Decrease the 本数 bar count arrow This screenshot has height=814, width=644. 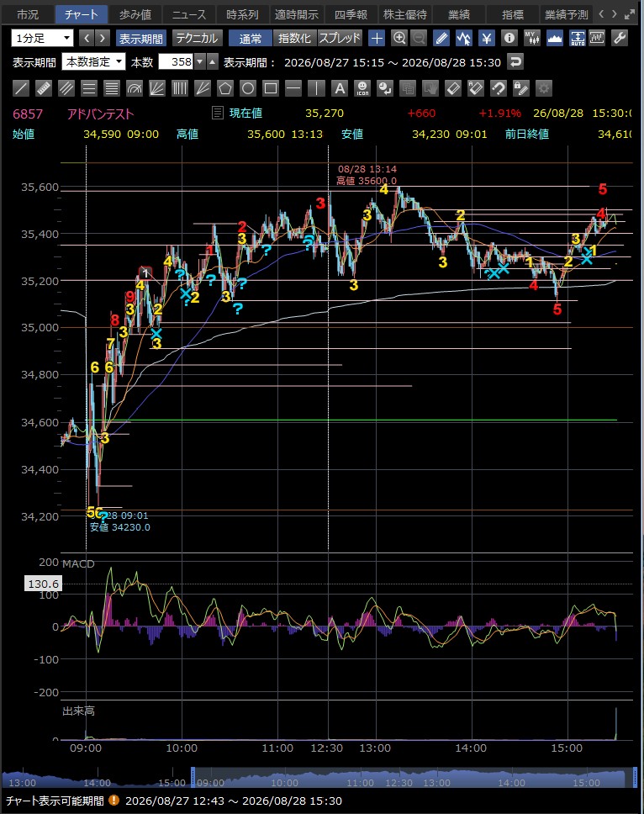200,61
